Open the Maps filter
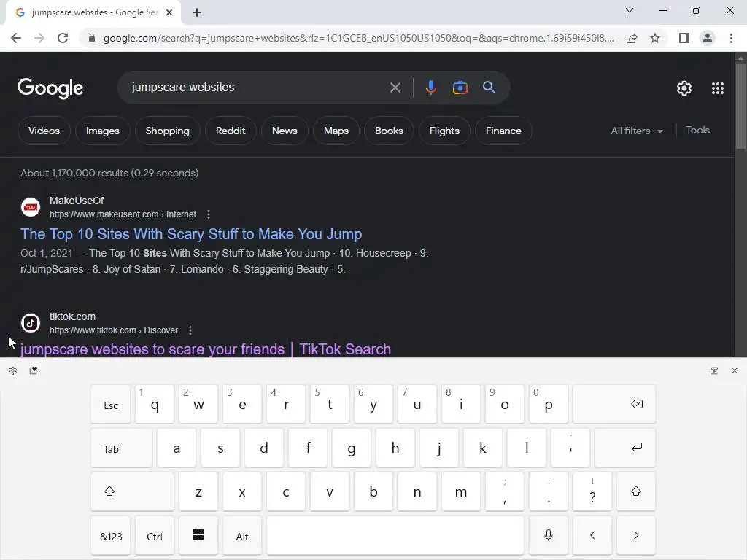747x560 pixels. pos(336,131)
